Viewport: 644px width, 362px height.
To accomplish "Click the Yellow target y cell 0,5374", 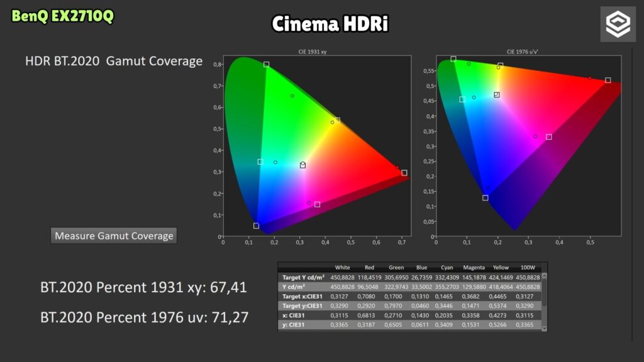I will (x=498, y=306).
